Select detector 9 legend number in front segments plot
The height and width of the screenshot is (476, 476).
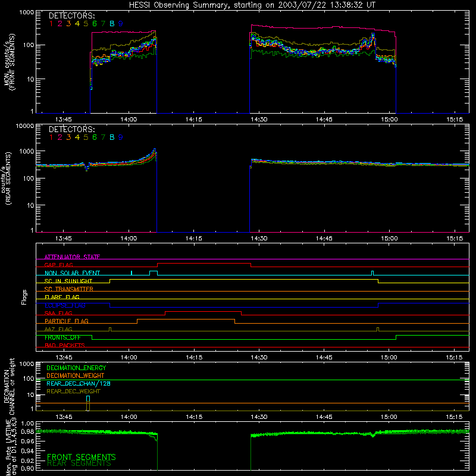121,24
